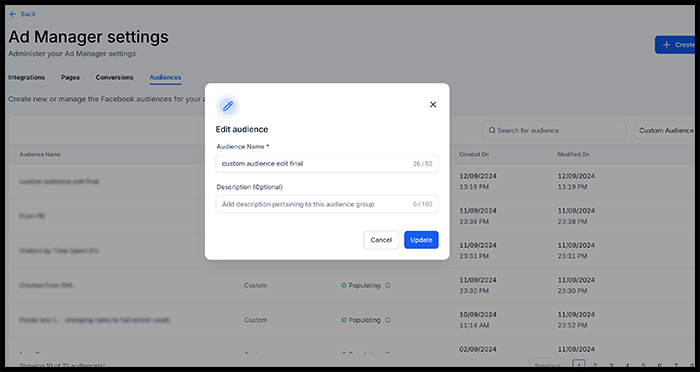Click Created On date 10/09/2024 11:14 AM
700x372 pixels.
[478, 320]
